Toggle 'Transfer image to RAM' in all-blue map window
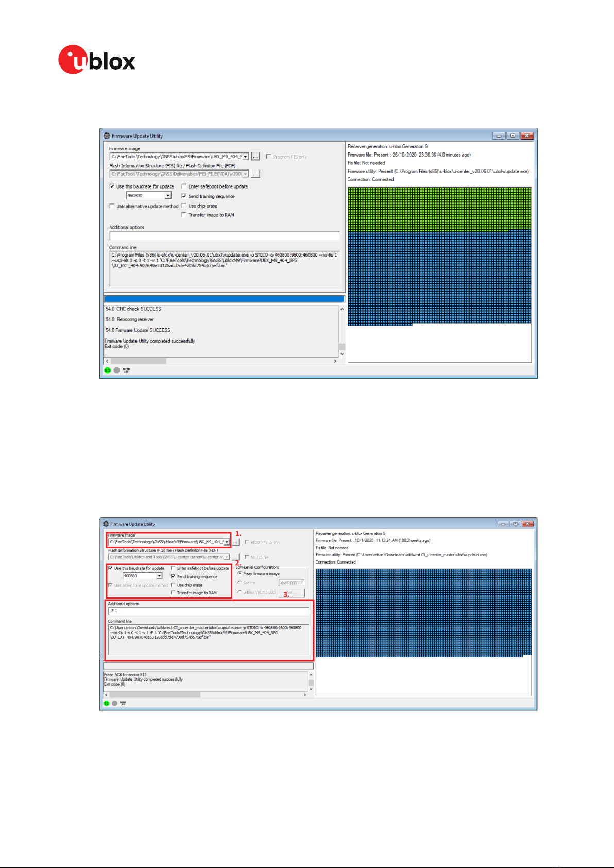This screenshot has width=614, height=868. [x=173, y=593]
